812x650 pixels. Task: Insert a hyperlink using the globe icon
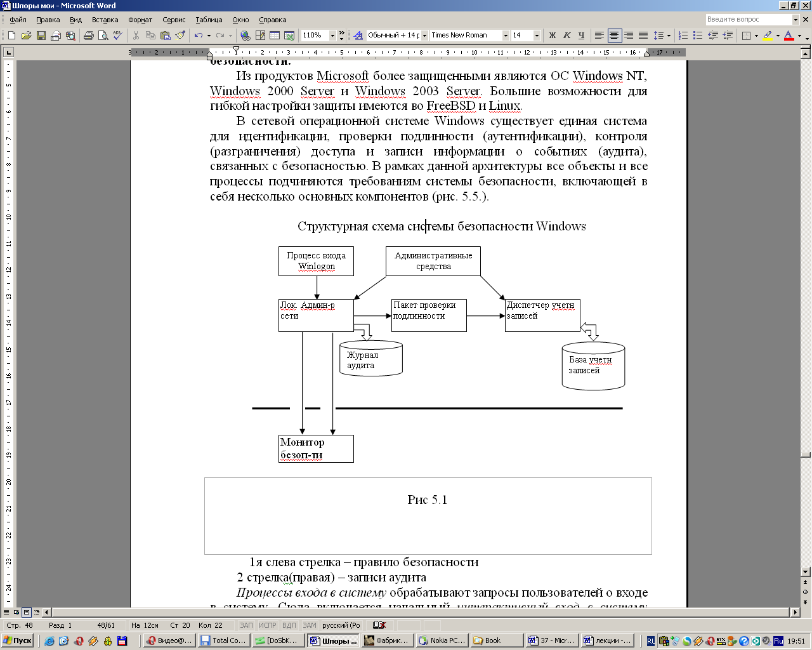[x=245, y=36]
